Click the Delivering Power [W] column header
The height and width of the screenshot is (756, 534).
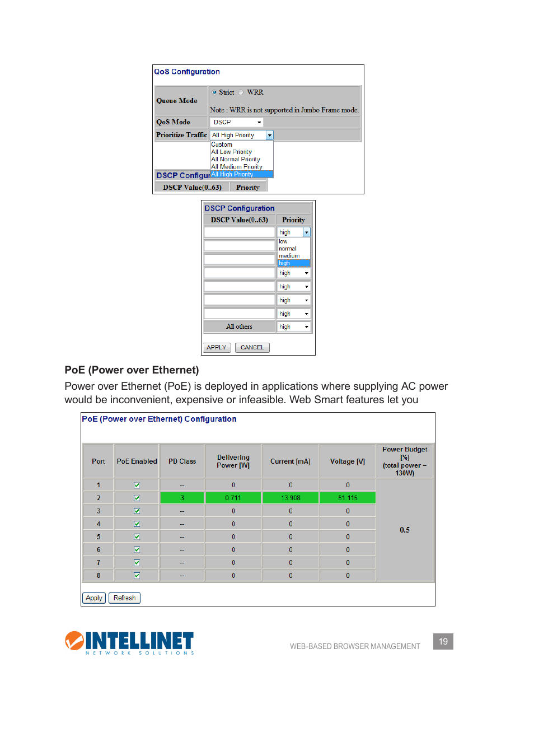(x=233, y=461)
